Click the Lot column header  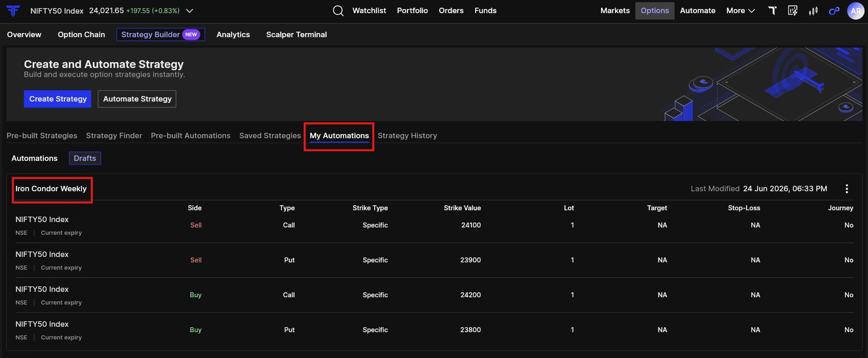pos(569,208)
